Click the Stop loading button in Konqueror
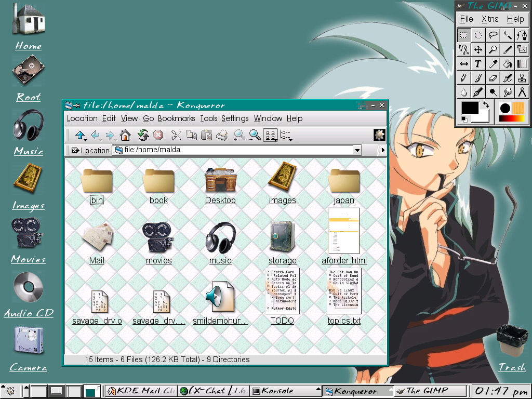The image size is (532, 399). point(158,135)
